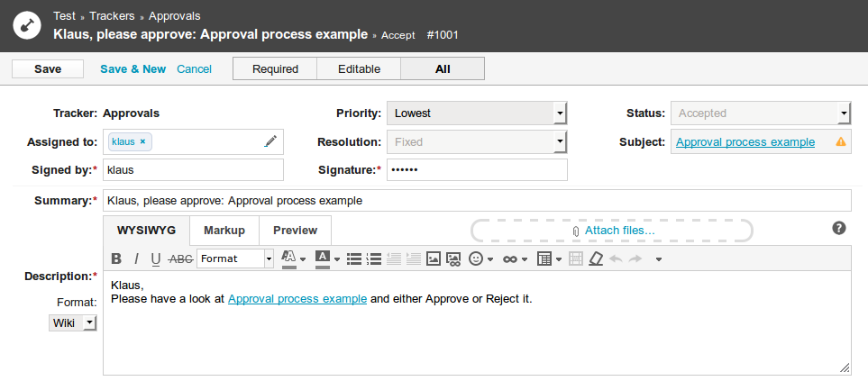
Task: Edit the assignees with the pencil icon
Action: coord(270,141)
